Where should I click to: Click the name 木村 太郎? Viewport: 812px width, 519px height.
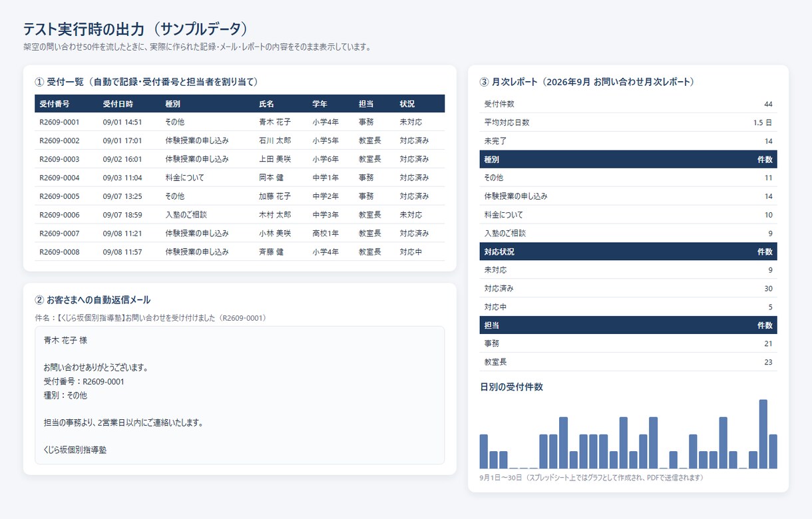click(275, 215)
